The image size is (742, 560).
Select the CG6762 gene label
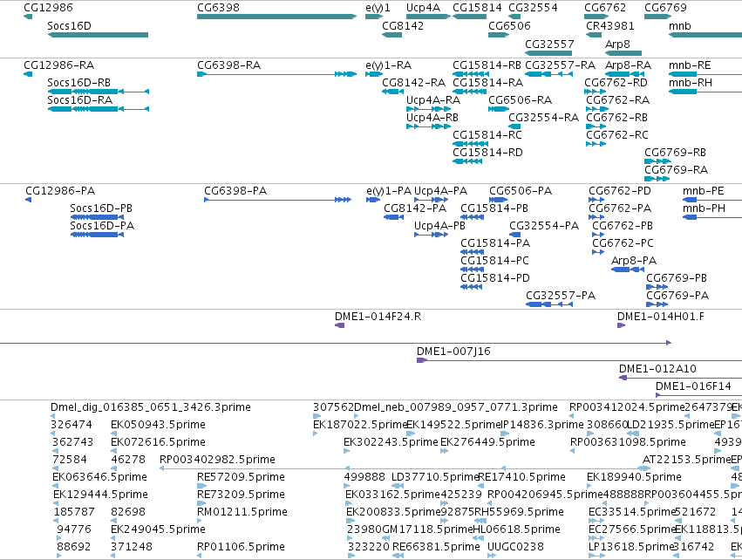click(605, 8)
